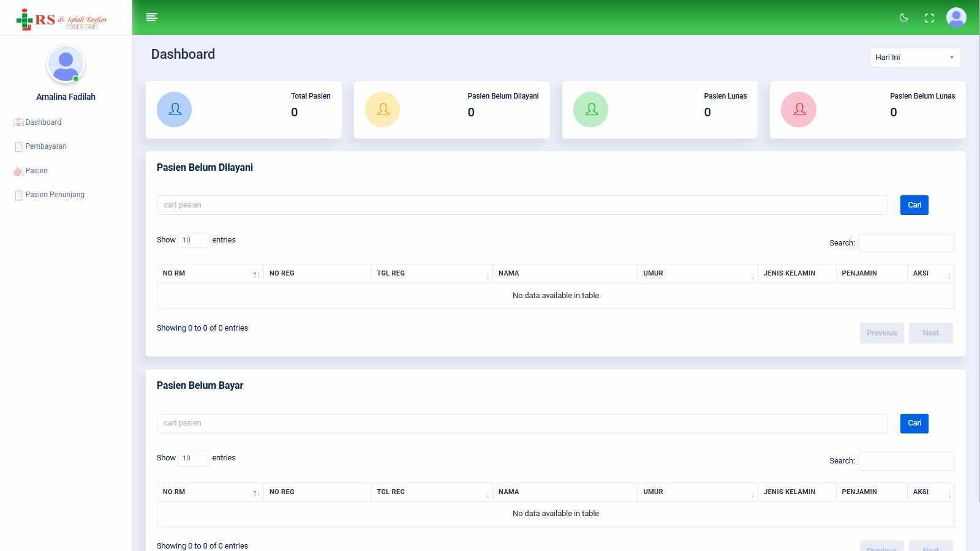Click the Amalina Fadilah username text
The height and width of the screenshot is (551, 980).
coord(66,97)
